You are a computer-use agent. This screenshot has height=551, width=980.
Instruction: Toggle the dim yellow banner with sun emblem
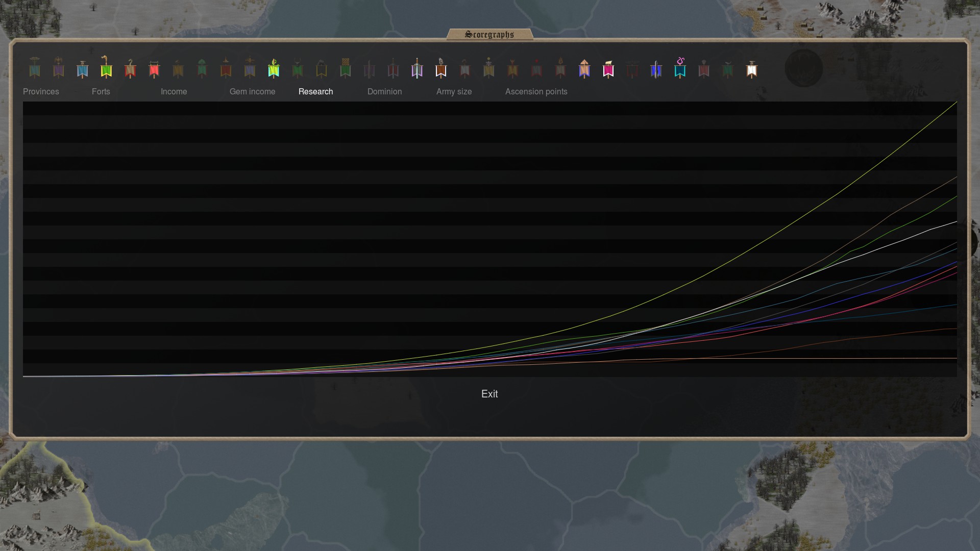tap(489, 68)
